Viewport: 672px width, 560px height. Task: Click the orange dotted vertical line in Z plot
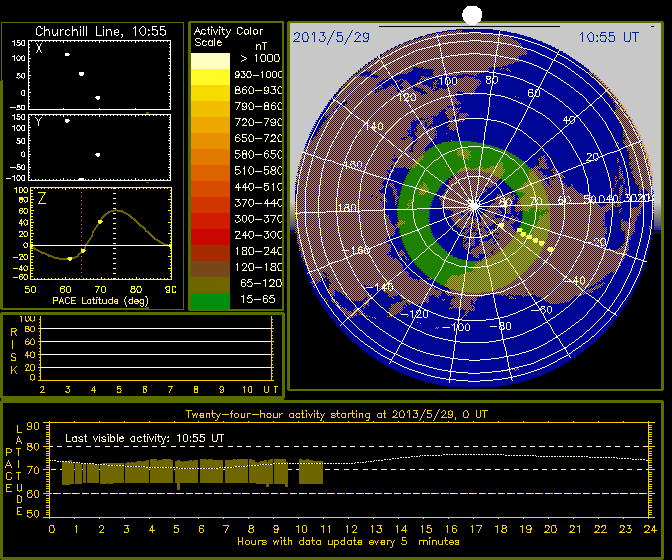pos(81,234)
